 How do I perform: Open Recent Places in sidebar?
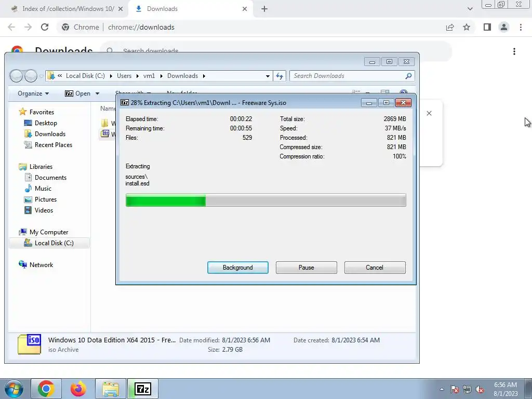click(x=54, y=144)
